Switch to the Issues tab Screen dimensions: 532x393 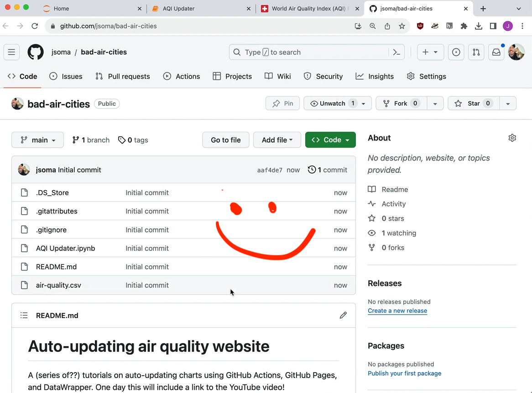[x=66, y=76]
